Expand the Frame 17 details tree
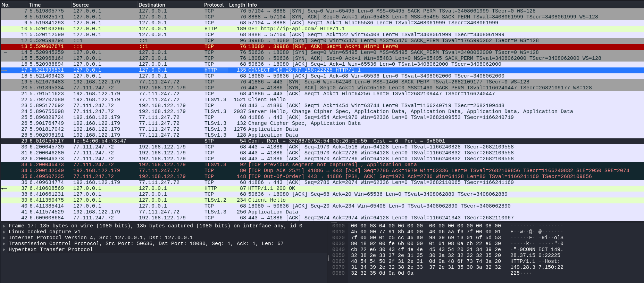Image resolution: width=644 pixels, height=283 pixels. pyautogui.click(x=4, y=226)
